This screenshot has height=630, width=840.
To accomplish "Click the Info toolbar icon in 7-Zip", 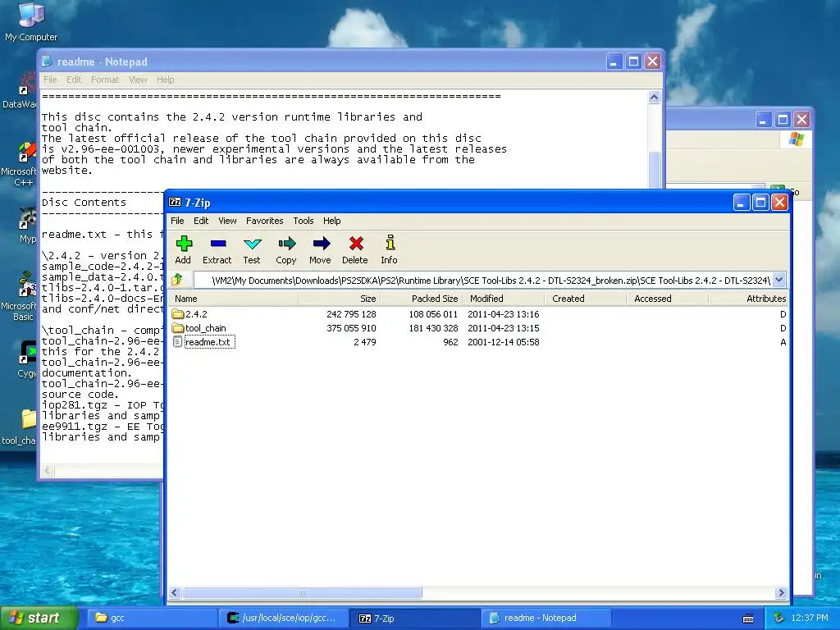I will coord(390,249).
